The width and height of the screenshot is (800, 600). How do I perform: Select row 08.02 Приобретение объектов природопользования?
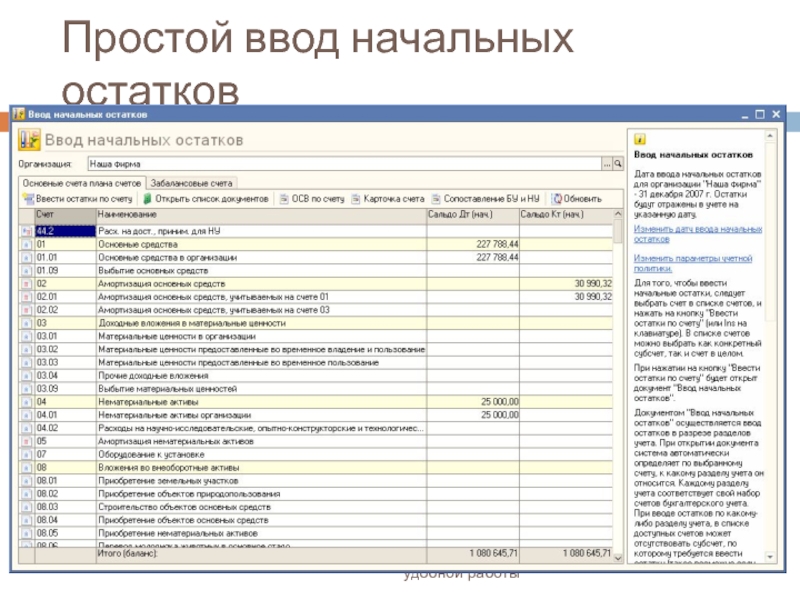(316, 494)
